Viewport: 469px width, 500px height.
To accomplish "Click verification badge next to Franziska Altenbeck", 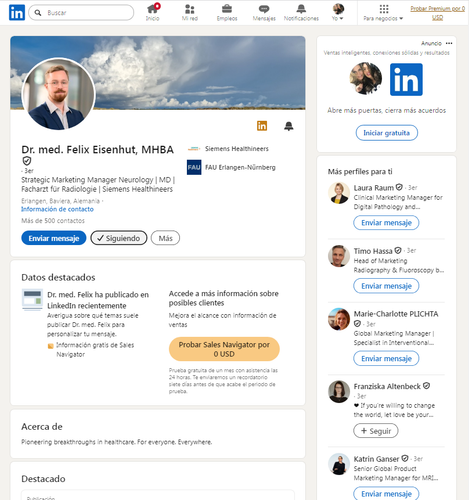I will [x=426, y=386].
